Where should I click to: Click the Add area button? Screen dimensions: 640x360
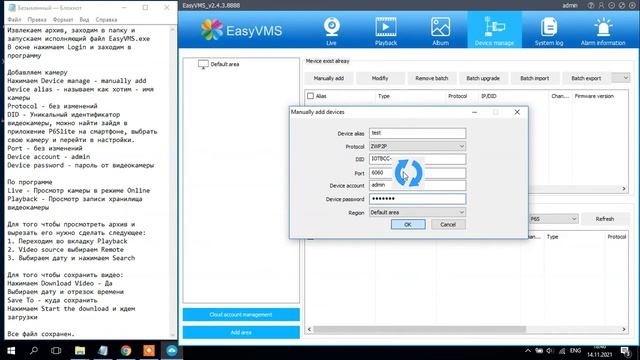click(x=241, y=332)
